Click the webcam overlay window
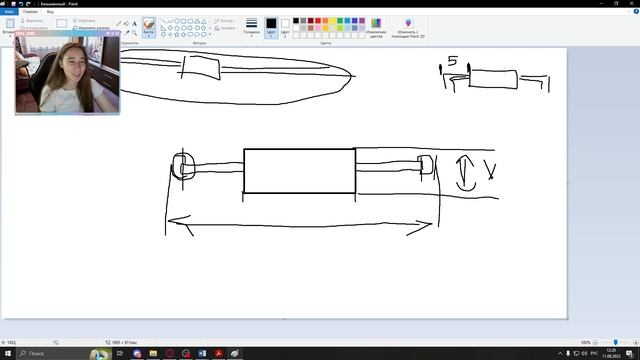Viewport: 640px width, 360px height. pyautogui.click(x=67, y=73)
